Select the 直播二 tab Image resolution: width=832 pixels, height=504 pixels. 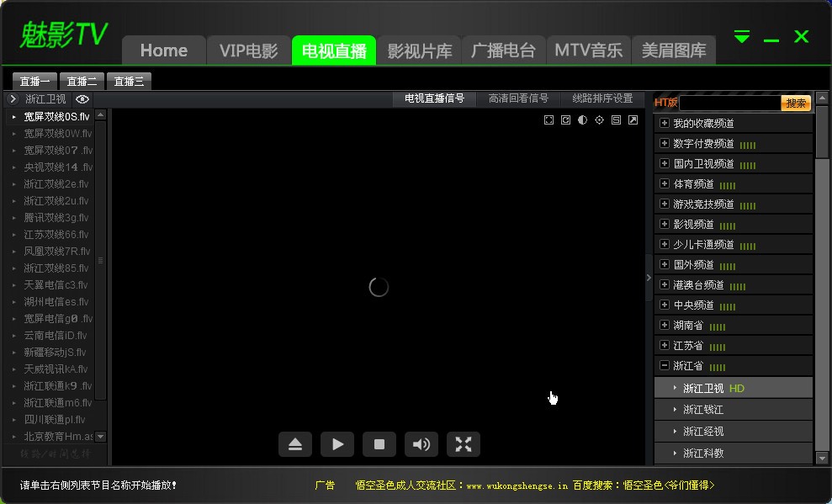[81, 81]
